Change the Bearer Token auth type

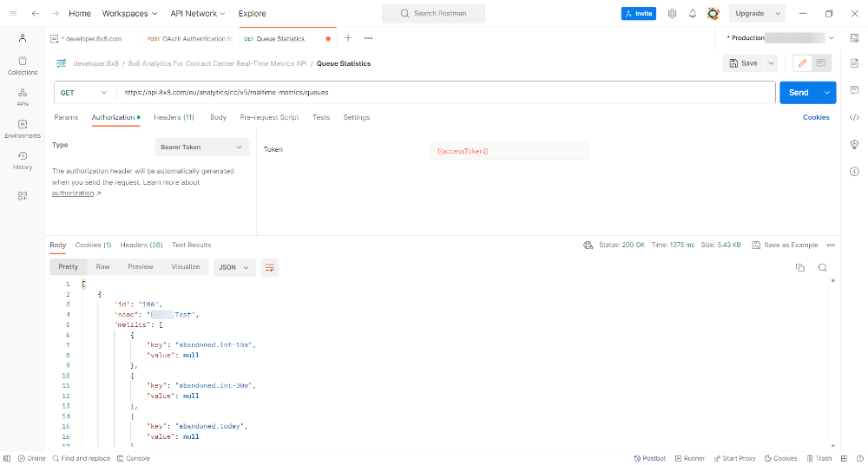(202, 147)
